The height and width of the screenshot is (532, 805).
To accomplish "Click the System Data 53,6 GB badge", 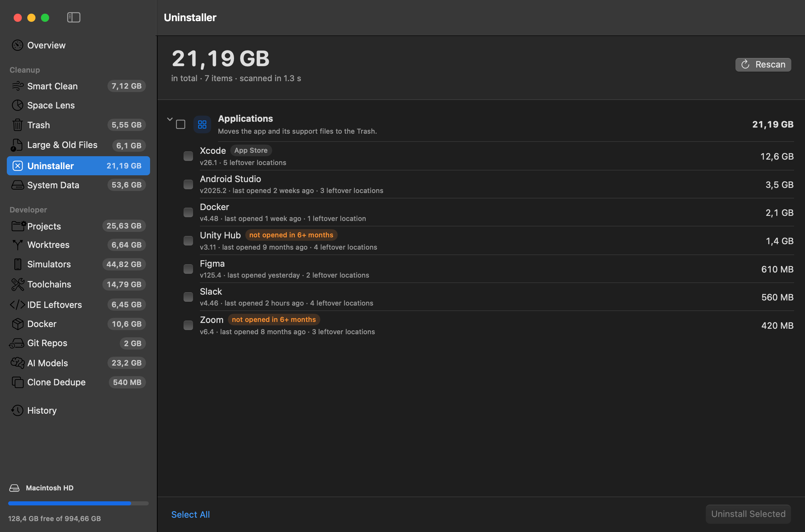I will (127, 185).
